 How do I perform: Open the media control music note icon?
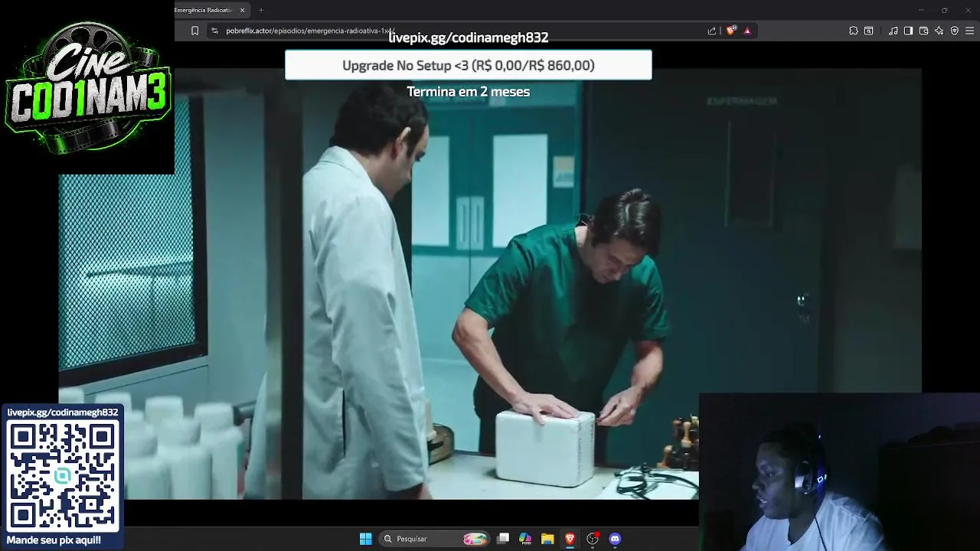[893, 31]
